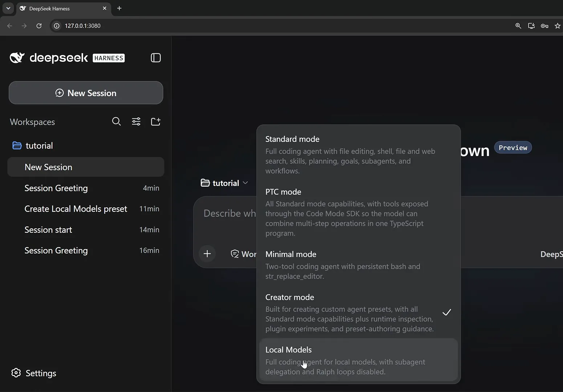
Task: Reload the page in browser
Action: [x=39, y=26]
